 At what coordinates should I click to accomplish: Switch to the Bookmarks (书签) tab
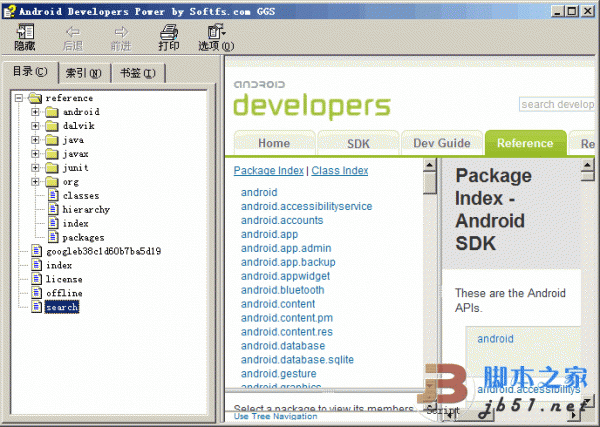pos(138,73)
